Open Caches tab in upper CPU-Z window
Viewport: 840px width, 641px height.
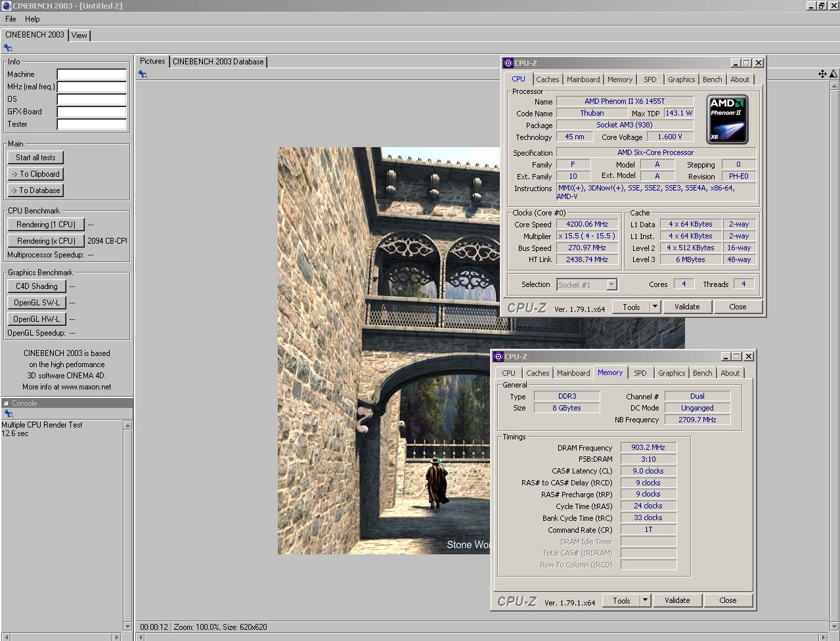(547, 79)
